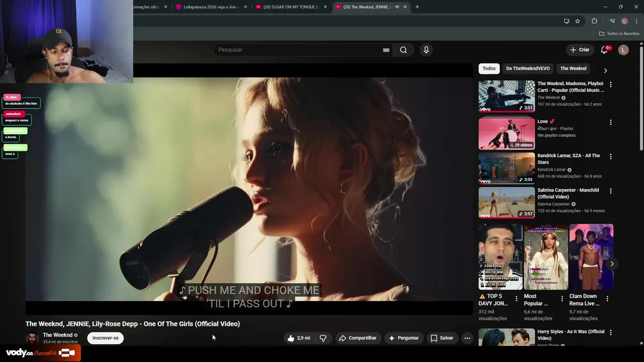Open Popular (Official Music) video thumbnail
644x362 pixels.
[x=507, y=96]
